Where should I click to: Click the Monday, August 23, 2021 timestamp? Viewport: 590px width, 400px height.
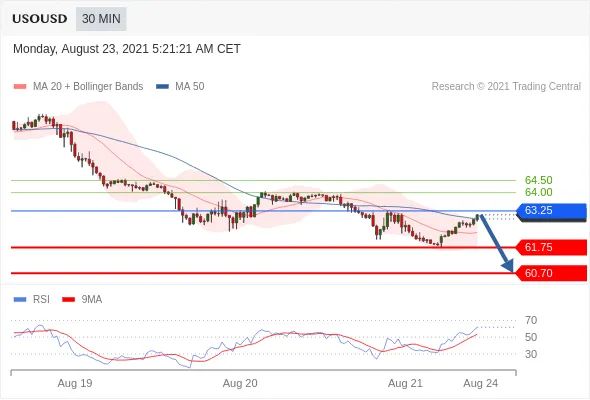coord(127,49)
